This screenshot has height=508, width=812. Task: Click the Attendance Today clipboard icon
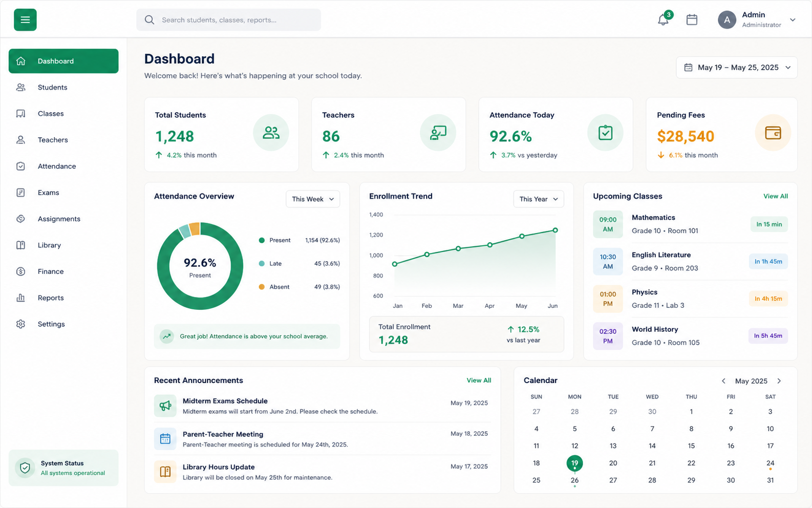pyautogui.click(x=605, y=133)
